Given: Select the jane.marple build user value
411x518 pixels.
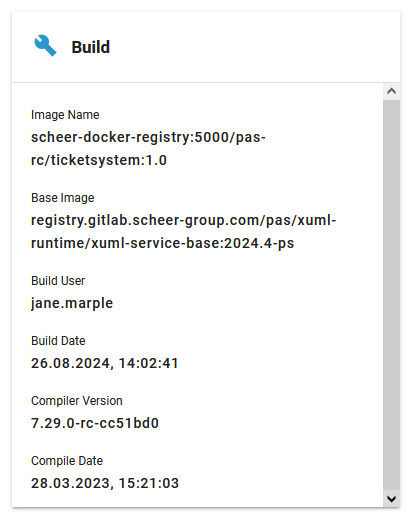Looking at the screenshot, I should coord(72,304).
